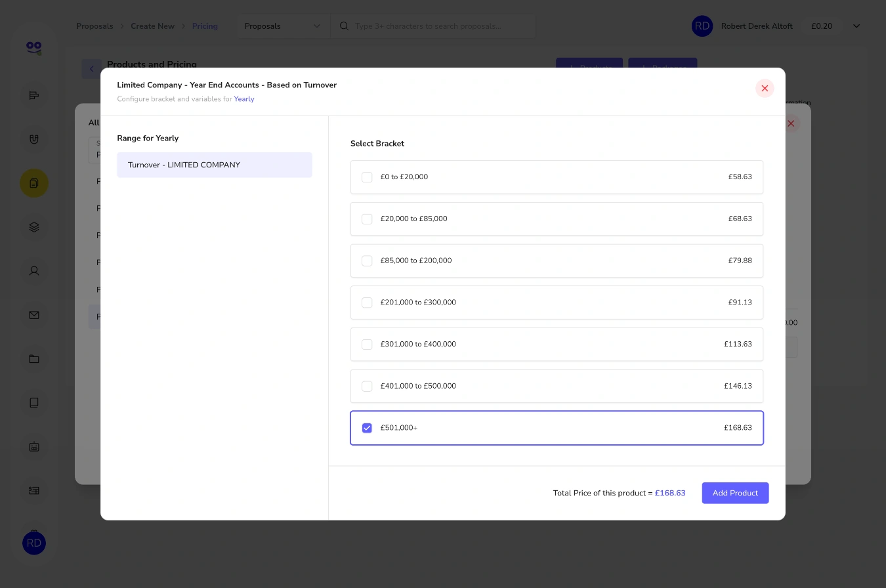886x588 pixels.
Task: Click the Yearly link in dialog subtitle
Action: (x=244, y=99)
